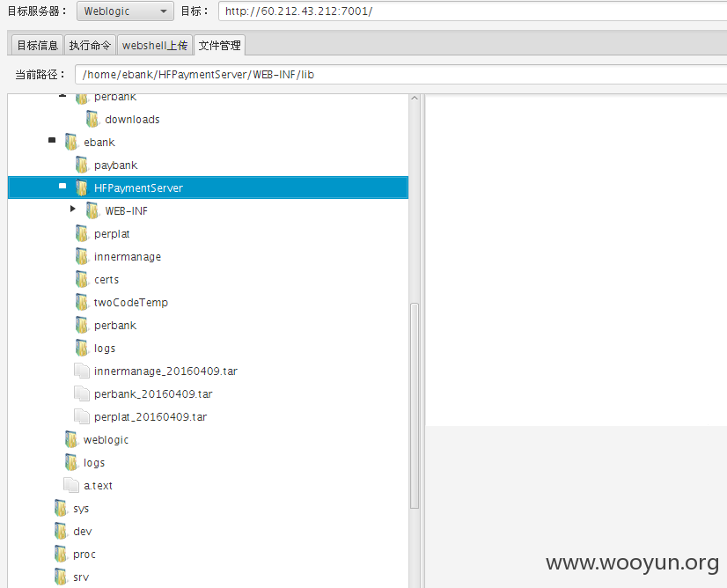Select the srv tree label

(81, 577)
